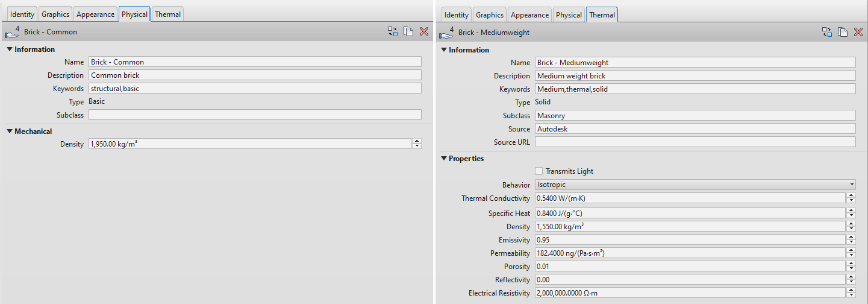Click Electrical Resistivity field 2,000,000.0000 Ω·m
The width and height of the screenshot is (868, 304).
pos(690,293)
